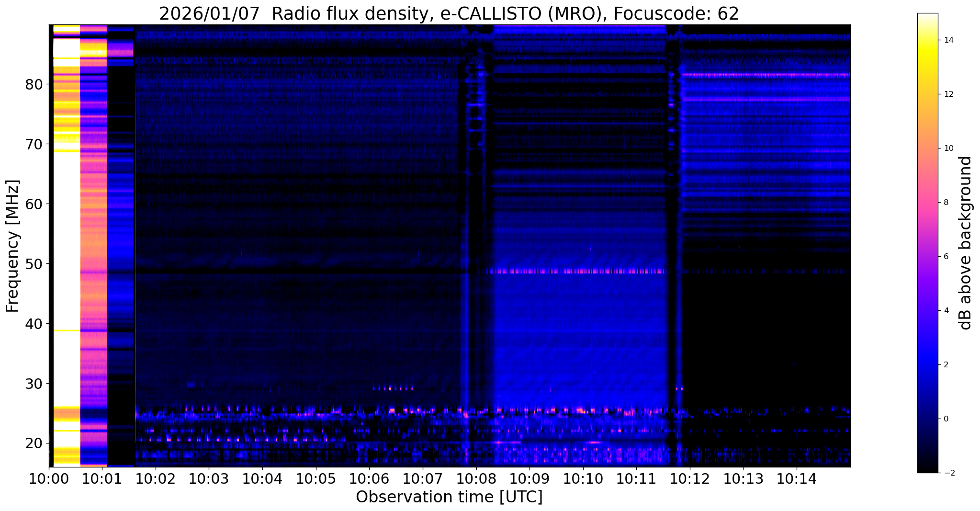
Task: Click the 60 MHz frequency tick label
Action: point(34,204)
